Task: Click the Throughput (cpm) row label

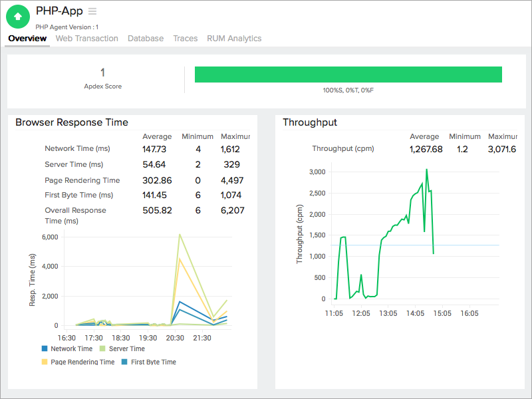Action: [343, 149]
